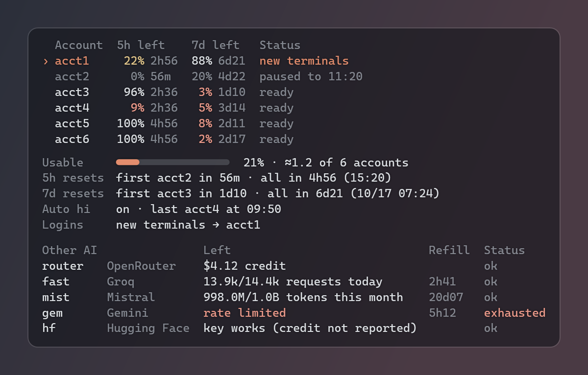Click the 9% value for acct4
Image resolution: width=588 pixels, height=375 pixels.
[137, 108]
